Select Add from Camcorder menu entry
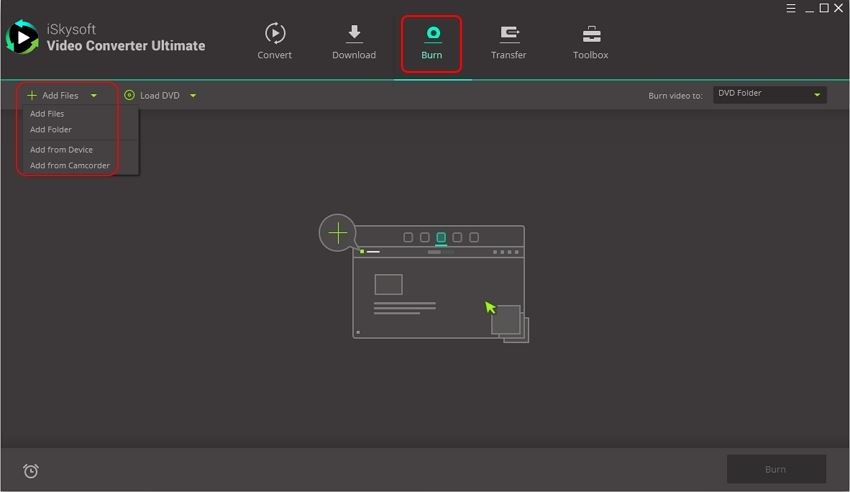The height and width of the screenshot is (492, 850). click(x=70, y=166)
